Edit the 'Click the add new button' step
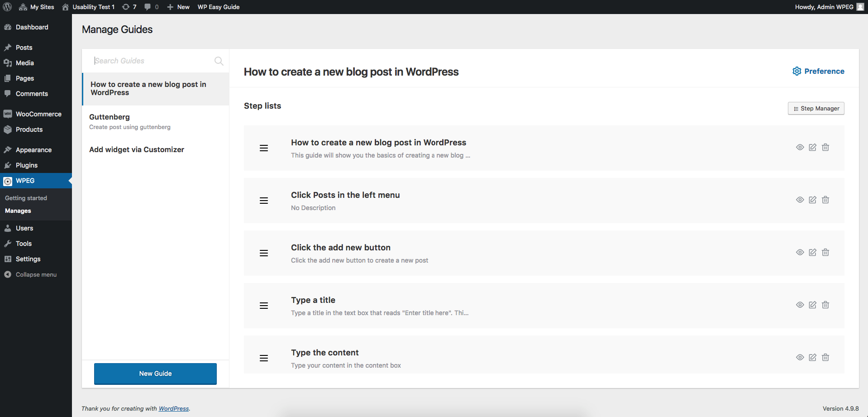Image resolution: width=868 pixels, height=417 pixels. click(813, 252)
